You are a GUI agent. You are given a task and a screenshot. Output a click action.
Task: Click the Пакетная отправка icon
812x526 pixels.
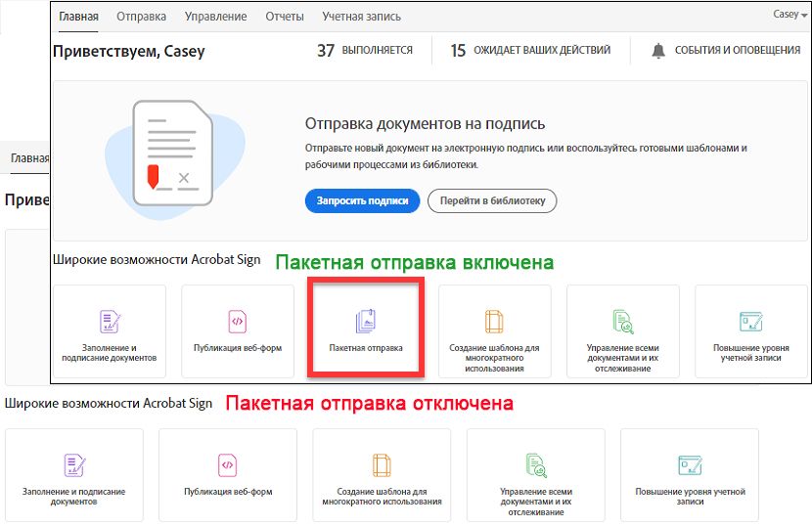click(x=366, y=321)
